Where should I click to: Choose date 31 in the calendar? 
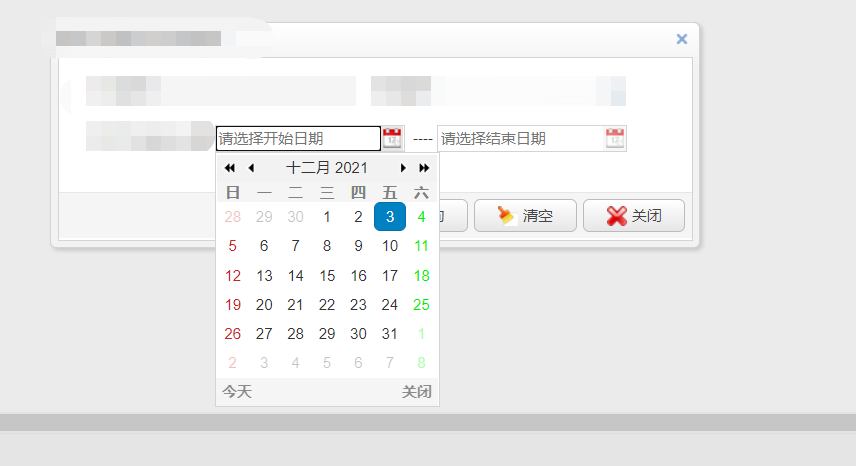click(390, 333)
